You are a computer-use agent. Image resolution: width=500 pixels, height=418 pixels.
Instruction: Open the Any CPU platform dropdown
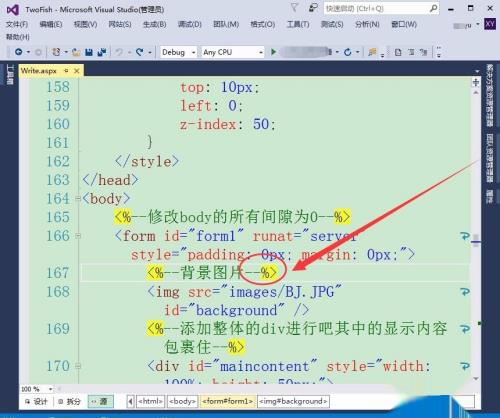coord(233,52)
